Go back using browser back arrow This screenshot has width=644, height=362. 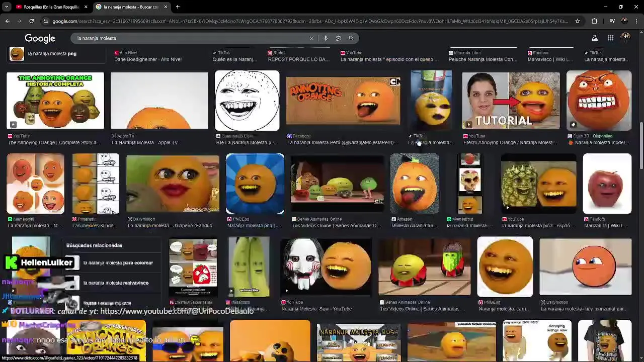click(x=7, y=21)
